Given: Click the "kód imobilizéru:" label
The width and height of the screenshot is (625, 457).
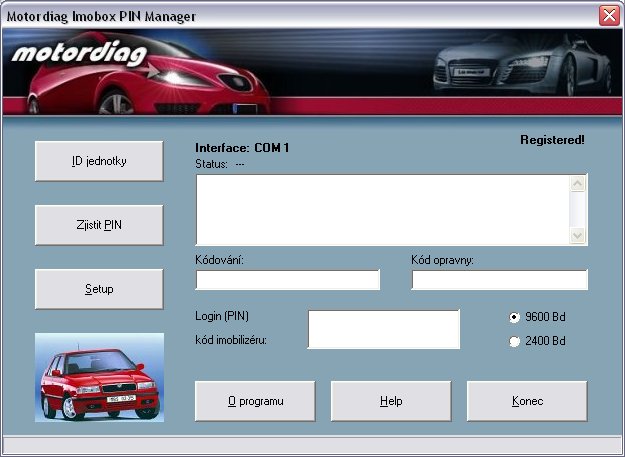Looking at the screenshot, I should coord(231,340).
